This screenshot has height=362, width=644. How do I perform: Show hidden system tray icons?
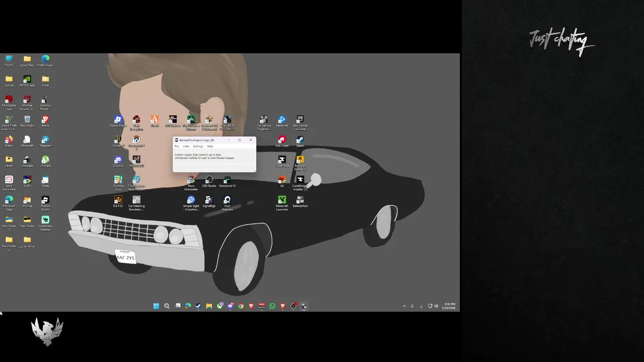(404, 306)
